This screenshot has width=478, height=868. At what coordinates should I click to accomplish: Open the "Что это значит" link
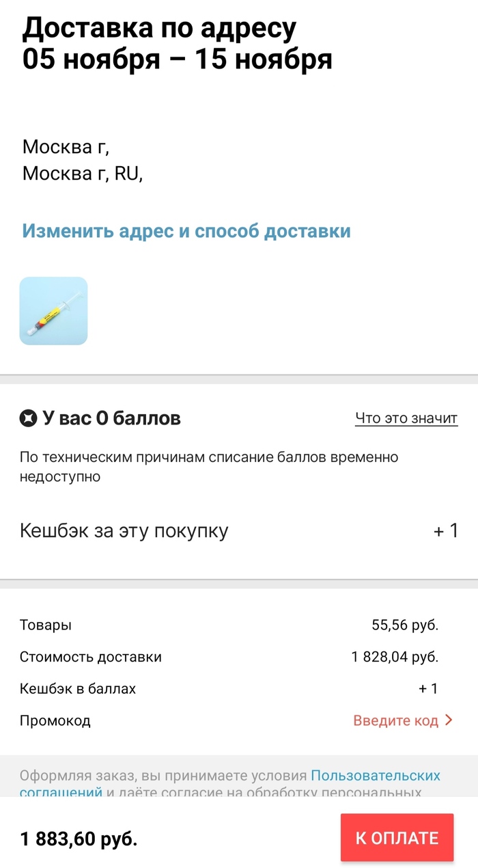406,418
